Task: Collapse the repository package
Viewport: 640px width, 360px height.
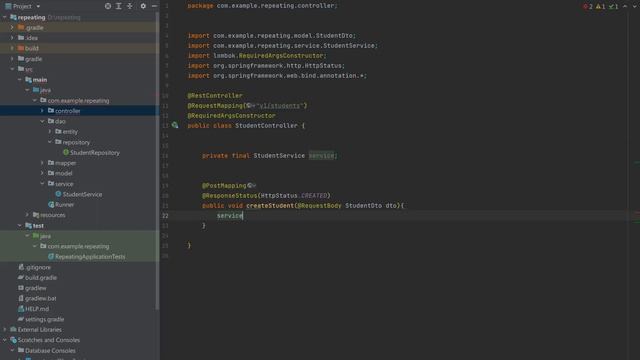Action: click(x=50, y=142)
